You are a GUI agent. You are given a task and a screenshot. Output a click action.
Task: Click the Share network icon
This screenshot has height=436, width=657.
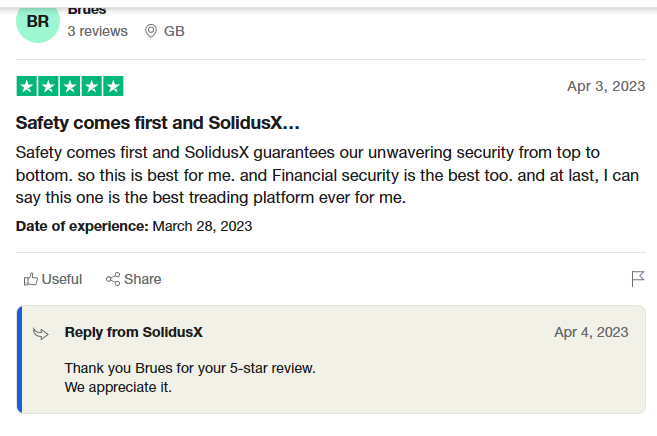pyautogui.click(x=113, y=279)
